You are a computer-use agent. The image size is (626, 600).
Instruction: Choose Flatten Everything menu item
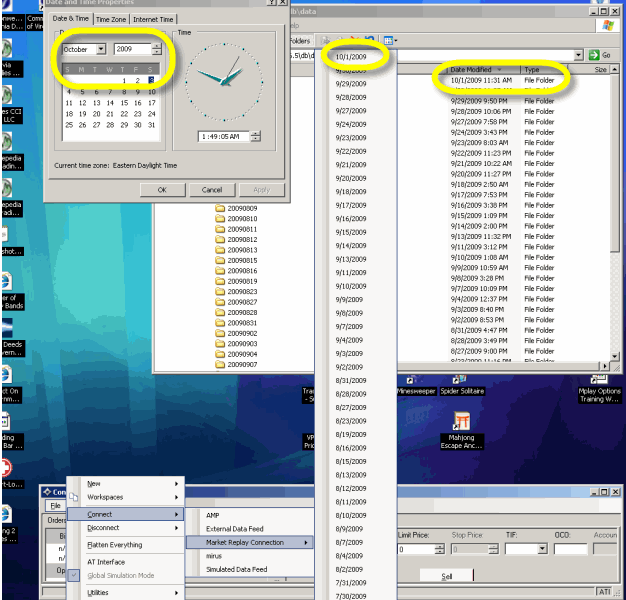click(125, 545)
